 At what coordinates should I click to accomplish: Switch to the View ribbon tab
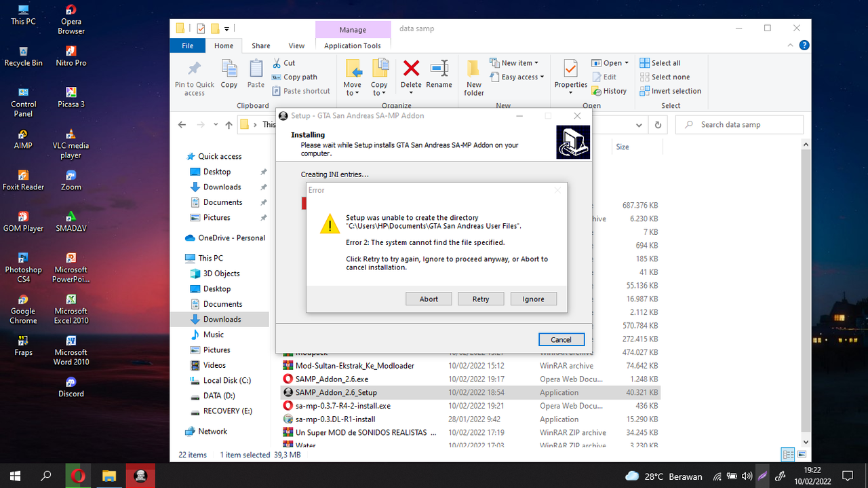point(296,45)
